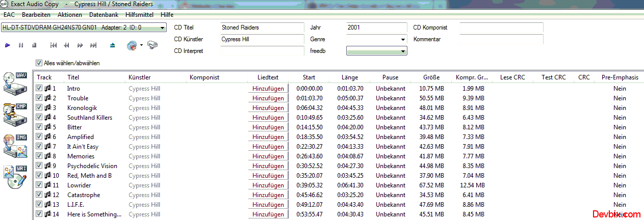Screen dimensions: 644x220
Task: Fast-forward using the double arrow icon
Action: coord(80,45)
